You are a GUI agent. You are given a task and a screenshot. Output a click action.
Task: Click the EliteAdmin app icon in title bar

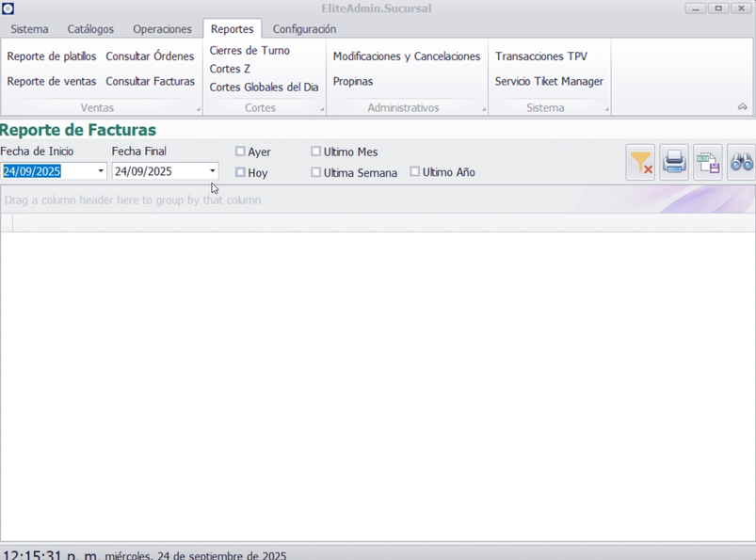(8, 8)
